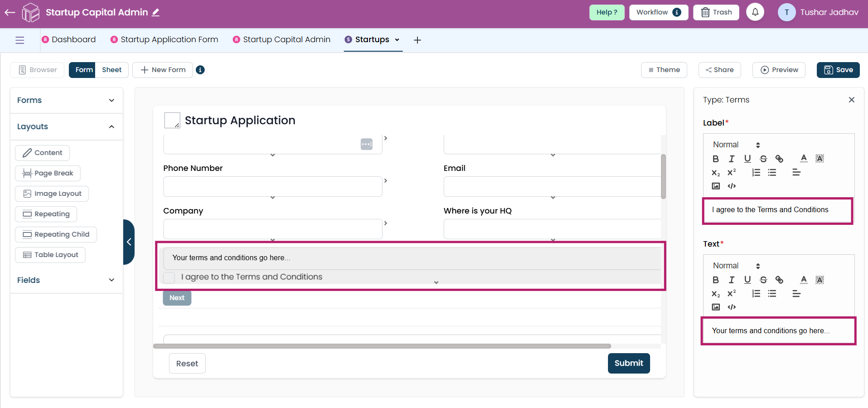Click the chevron below the Terms field
Image resolution: width=868 pixels, height=408 pixels.
436,282
